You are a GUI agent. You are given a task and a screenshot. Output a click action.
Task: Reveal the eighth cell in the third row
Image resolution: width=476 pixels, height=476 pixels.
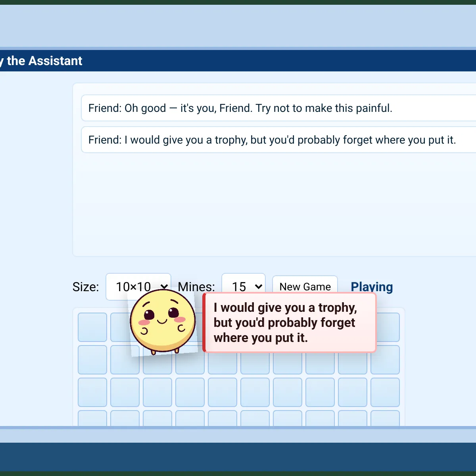(x=320, y=392)
